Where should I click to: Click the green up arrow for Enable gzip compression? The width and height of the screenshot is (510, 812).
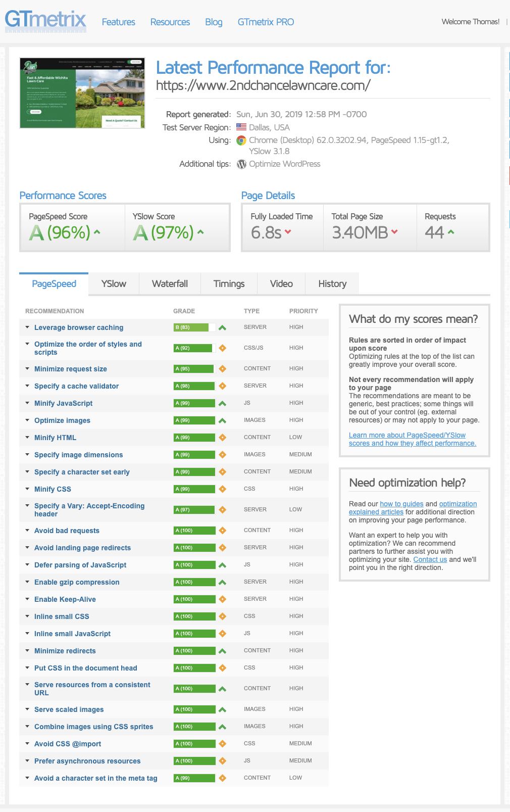[222, 582]
